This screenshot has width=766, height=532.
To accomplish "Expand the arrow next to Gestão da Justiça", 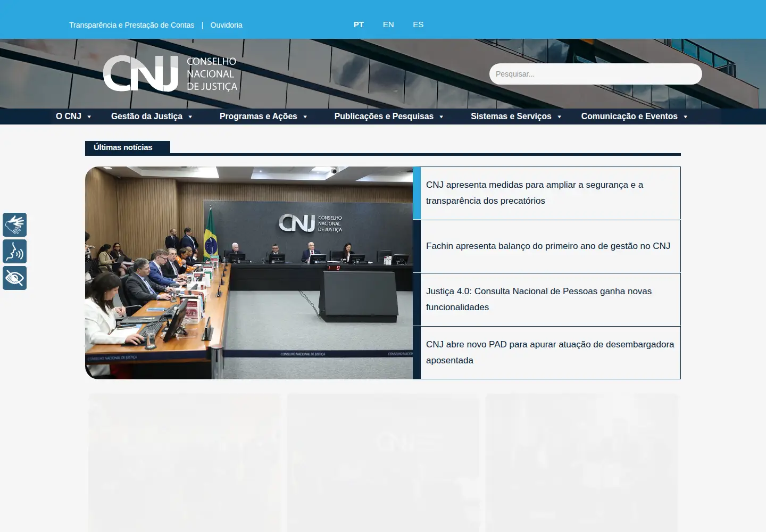I will click(190, 117).
